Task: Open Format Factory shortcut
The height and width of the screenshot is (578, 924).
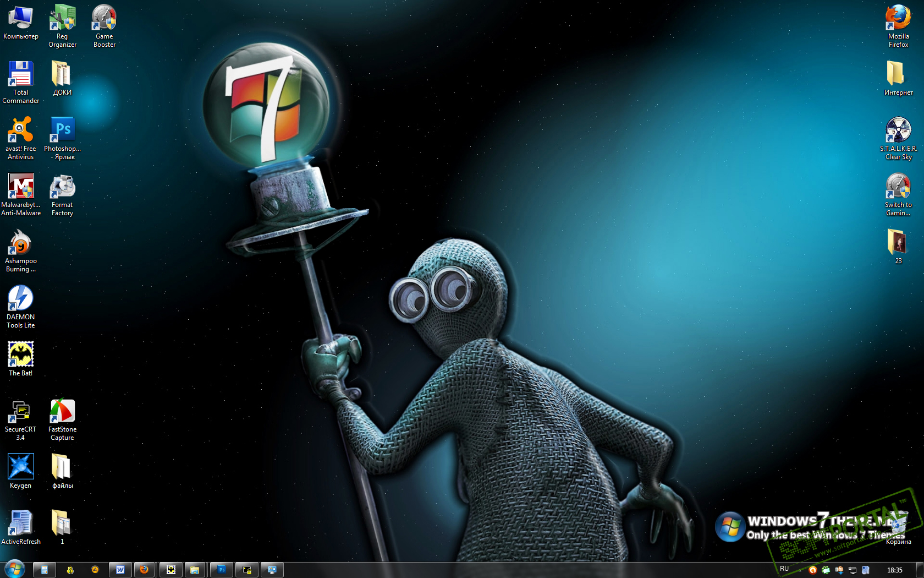Action: (x=62, y=195)
